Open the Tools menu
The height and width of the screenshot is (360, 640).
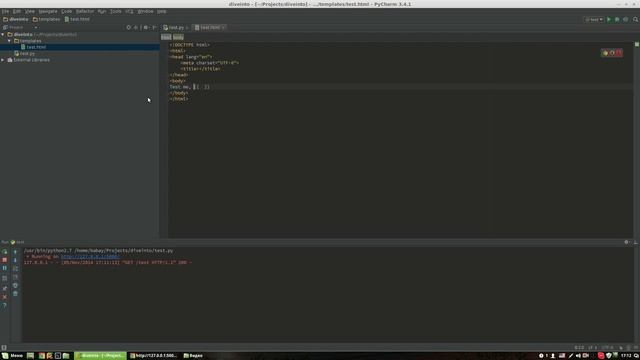point(116,11)
